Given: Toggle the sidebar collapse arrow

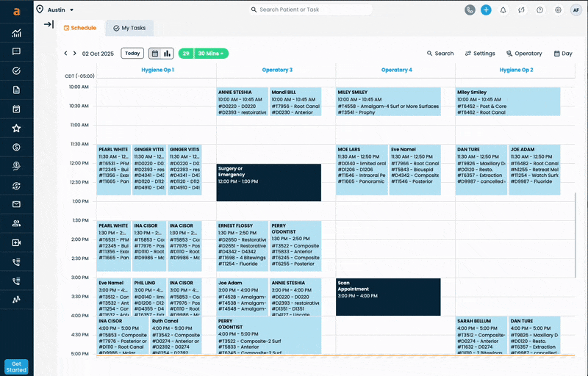Looking at the screenshot, I should coord(49,24).
